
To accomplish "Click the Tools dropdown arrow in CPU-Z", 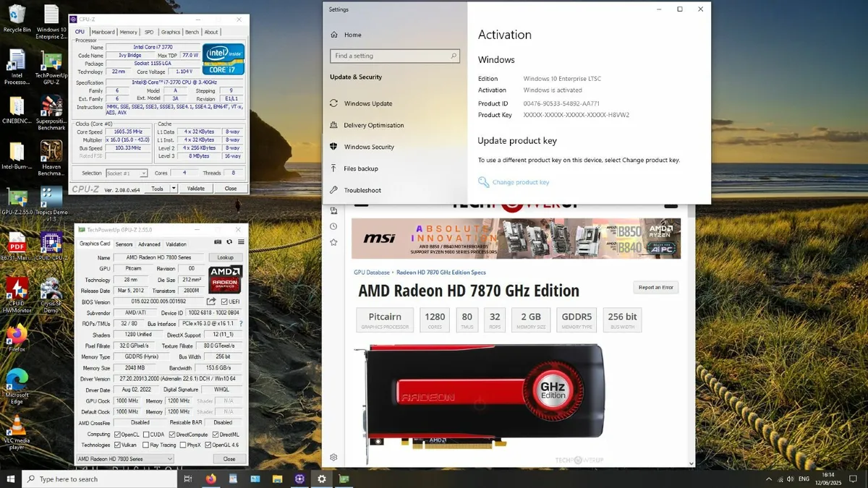I will pyautogui.click(x=174, y=189).
